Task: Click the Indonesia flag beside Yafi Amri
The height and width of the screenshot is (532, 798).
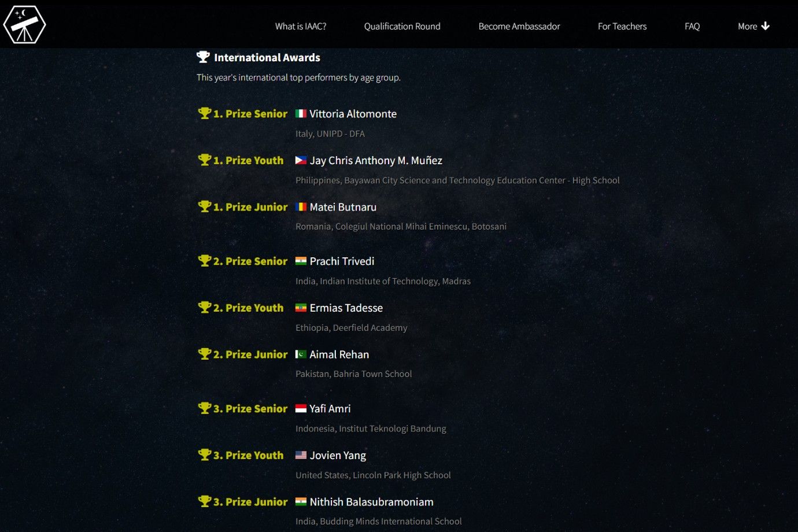Action: pos(301,408)
